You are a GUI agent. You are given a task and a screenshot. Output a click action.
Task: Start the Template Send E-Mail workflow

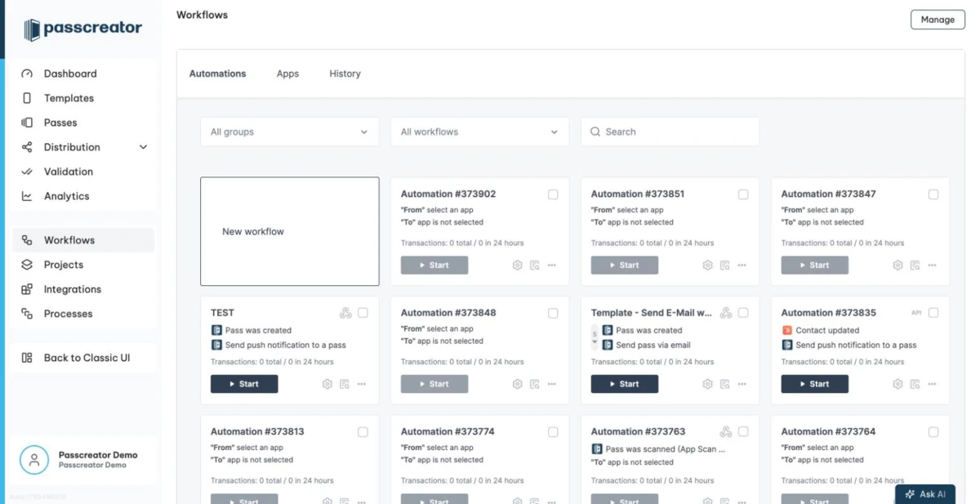pos(625,384)
